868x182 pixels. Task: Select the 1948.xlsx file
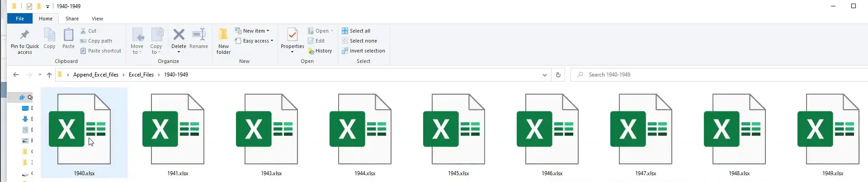click(739, 134)
